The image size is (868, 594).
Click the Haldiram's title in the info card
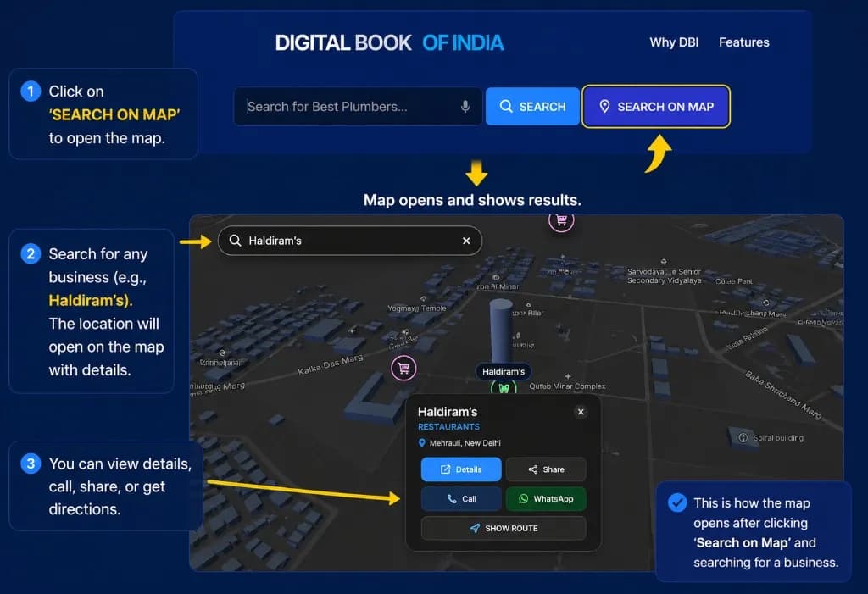pyautogui.click(x=448, y=412)
